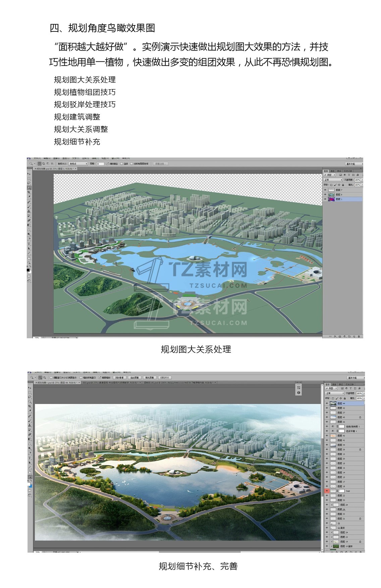Select the Type (T) tool in lower Photoshop

[30, 458]
